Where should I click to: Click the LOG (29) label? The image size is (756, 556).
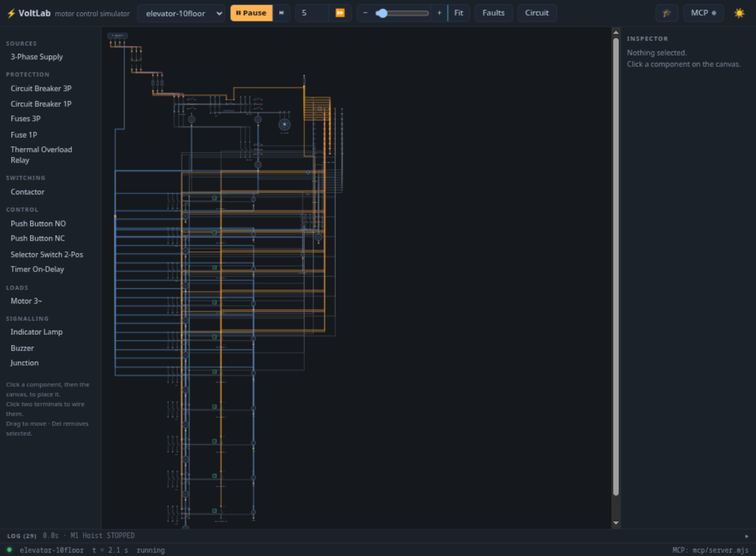22,536
